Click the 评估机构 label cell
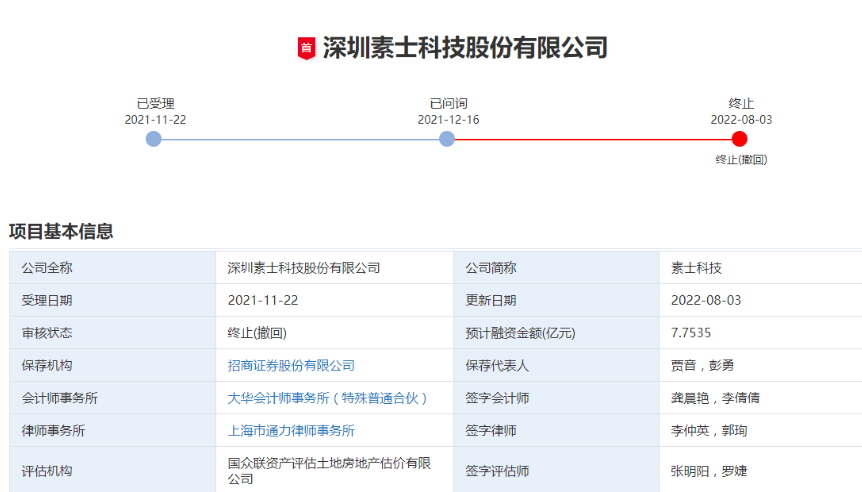This screenshot has width=862, height=492. (113, 470)
